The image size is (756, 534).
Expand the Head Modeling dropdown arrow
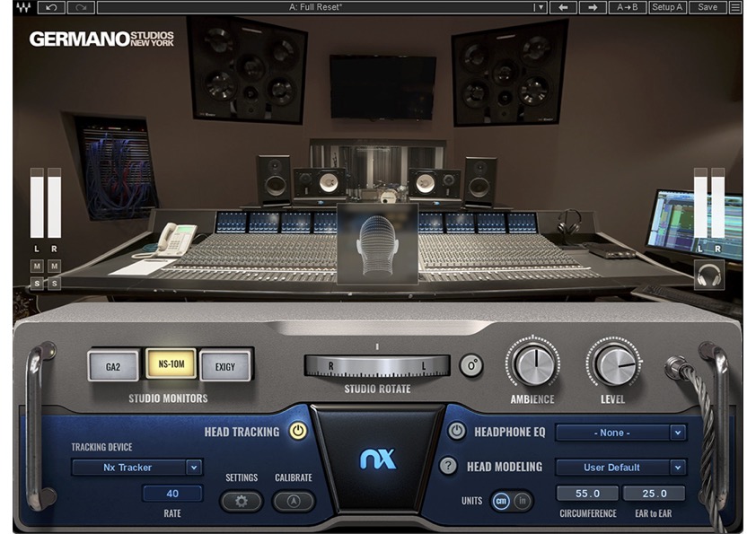click(678, 467)
